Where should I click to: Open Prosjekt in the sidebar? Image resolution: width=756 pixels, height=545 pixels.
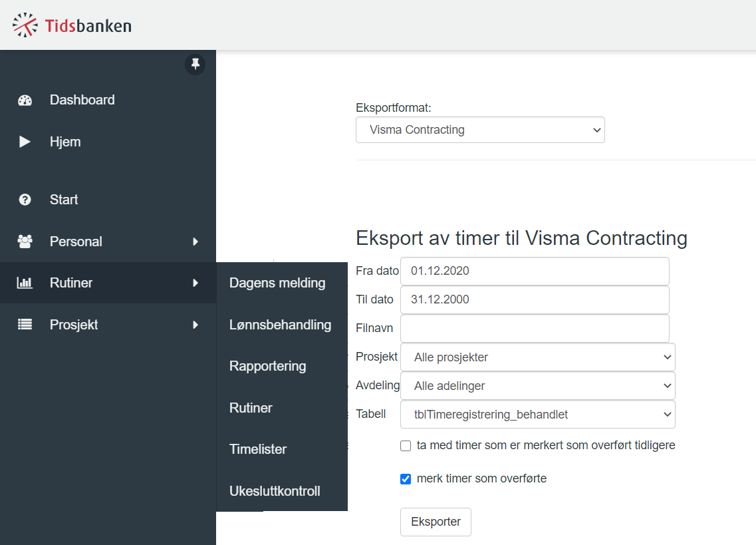[x=108, y=324]
